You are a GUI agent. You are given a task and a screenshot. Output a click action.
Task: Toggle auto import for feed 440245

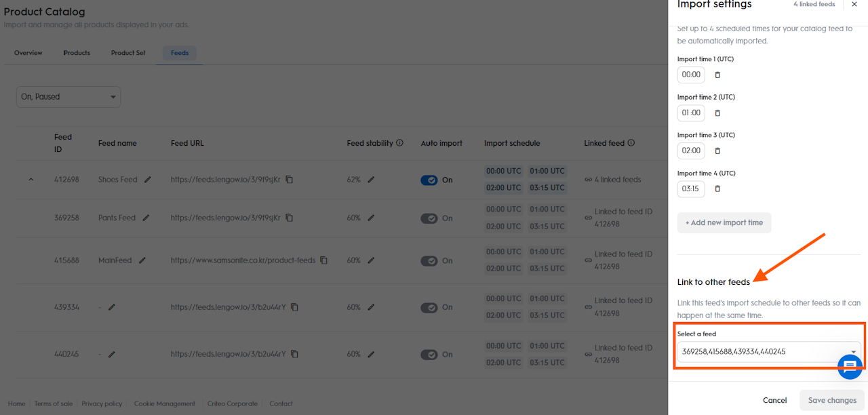click(x=429, y=354)
